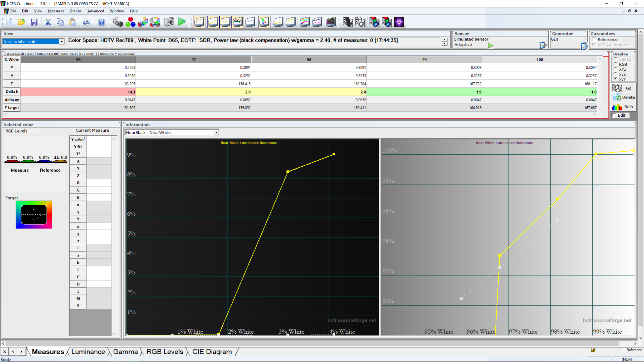Open the Measures menu
The width and height of the screenshot is (644, 362).
pos(56,11)
